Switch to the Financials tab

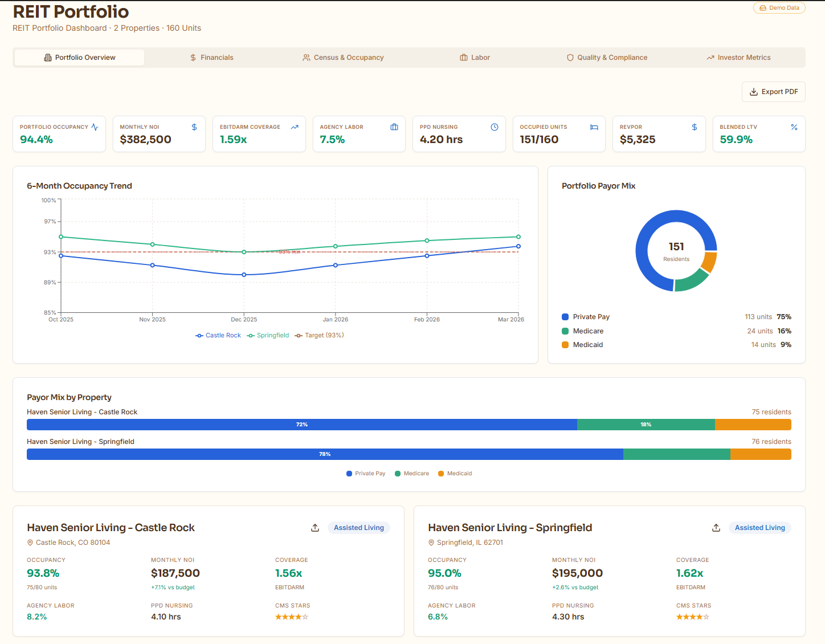(211, 57)
